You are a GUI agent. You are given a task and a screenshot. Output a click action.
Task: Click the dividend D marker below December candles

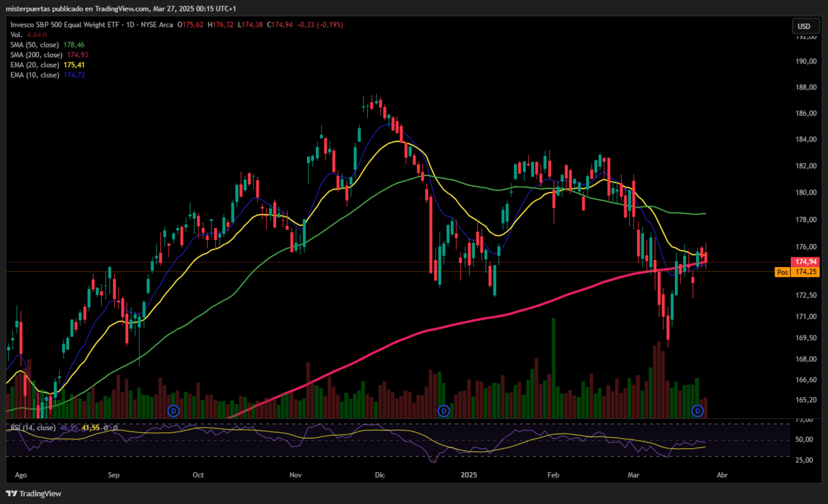[x=443, y=410]
